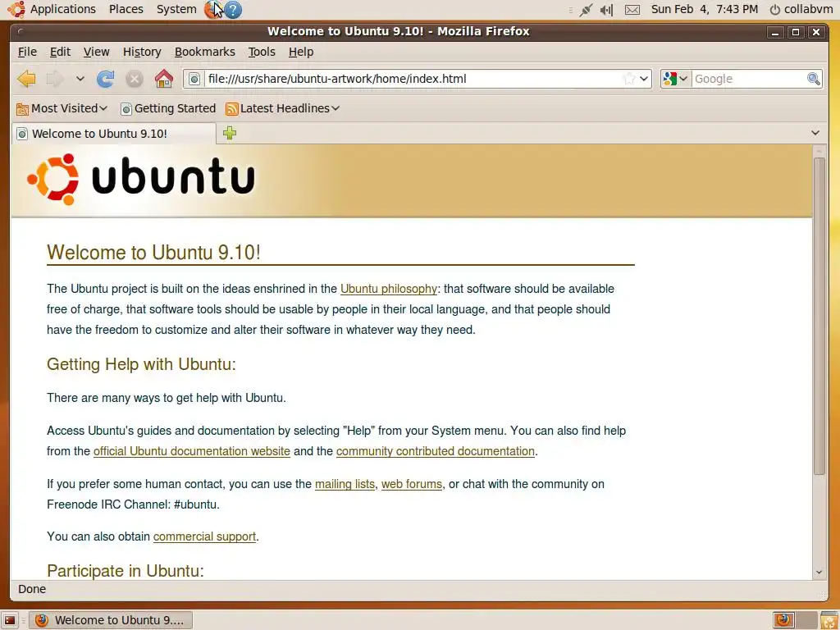Viewport: 840px width, 630px height.
Task: Click the Google search engine logo icon
Action: (669, 79)
